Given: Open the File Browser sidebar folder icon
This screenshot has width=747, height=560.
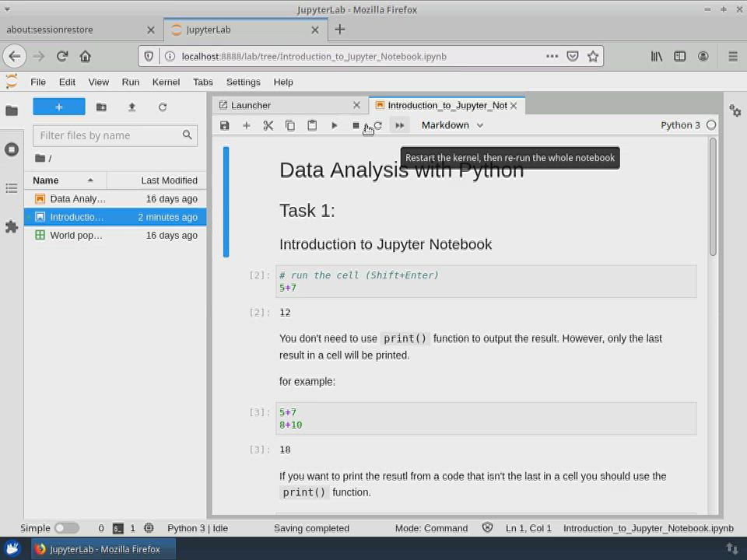Looking at the screenshot, I should pos(12,111).
